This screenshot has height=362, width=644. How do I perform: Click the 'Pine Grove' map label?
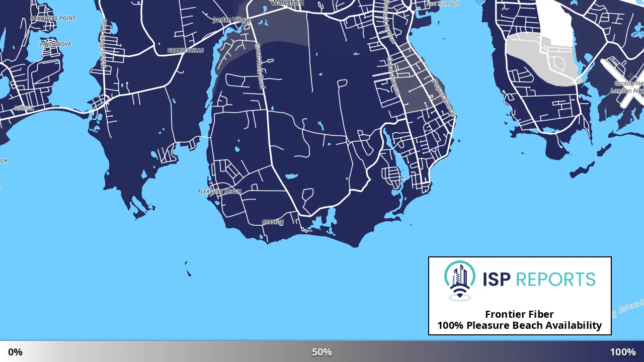pyautogui.click(x=55, y=44)
